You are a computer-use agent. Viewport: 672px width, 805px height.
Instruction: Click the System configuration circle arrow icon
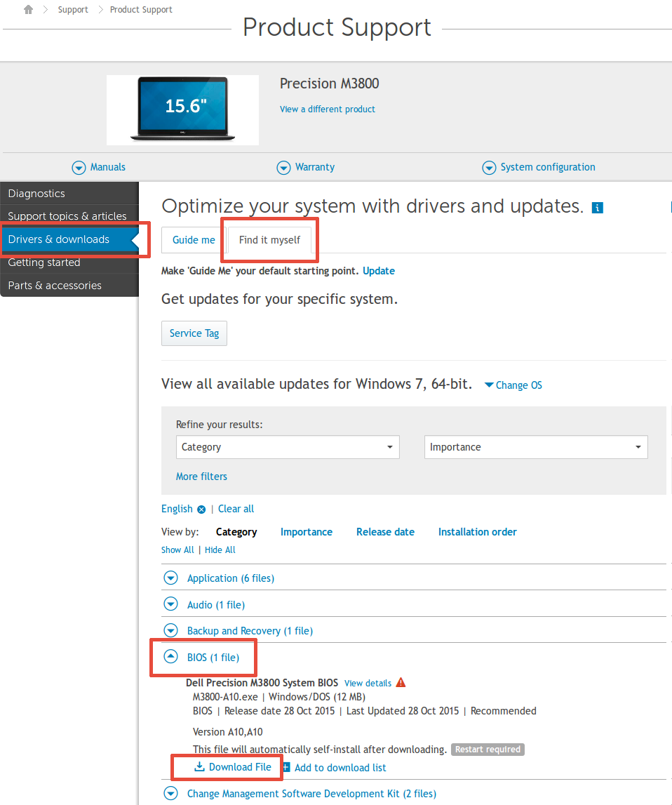[489, 167]
